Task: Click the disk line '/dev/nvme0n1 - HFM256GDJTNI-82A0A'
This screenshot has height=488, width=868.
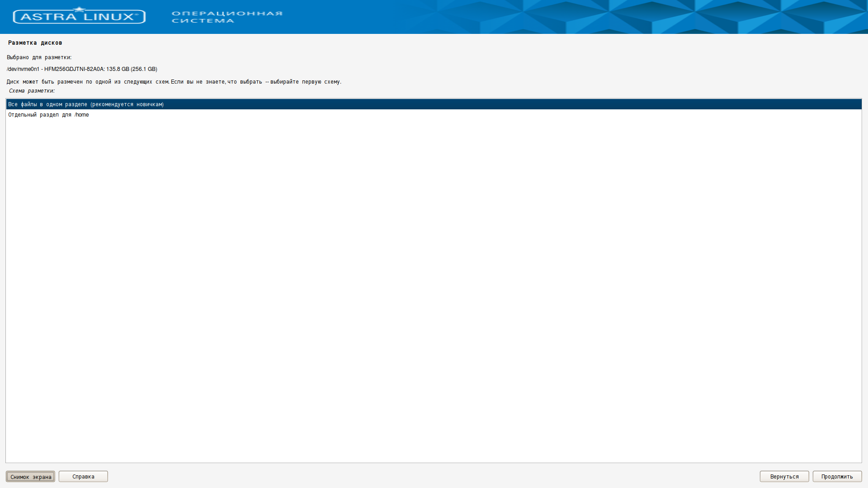Action: (x=82, y=69)
